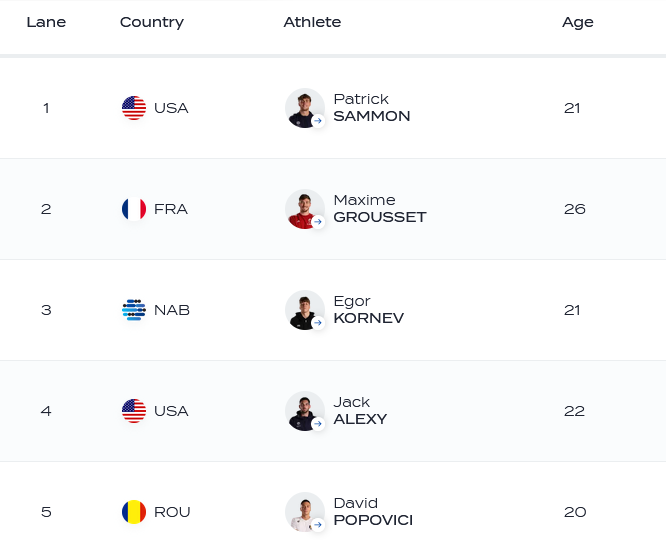666x558 pixels.
Task: Visit David POPOVICI's athlete page
Action: click(x=372, y=512)
